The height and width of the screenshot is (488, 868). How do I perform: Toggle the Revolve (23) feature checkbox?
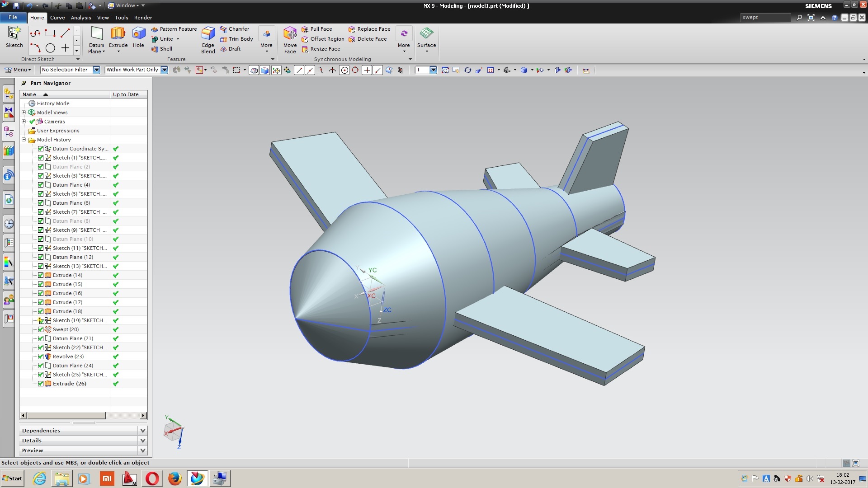[x=41, y=357]
